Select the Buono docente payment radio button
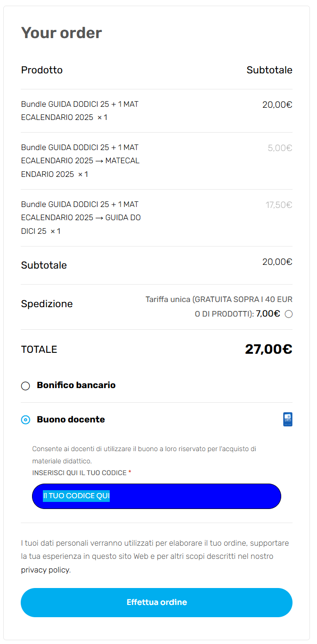Screen dimensions: 317x644 tap(25, 420)
